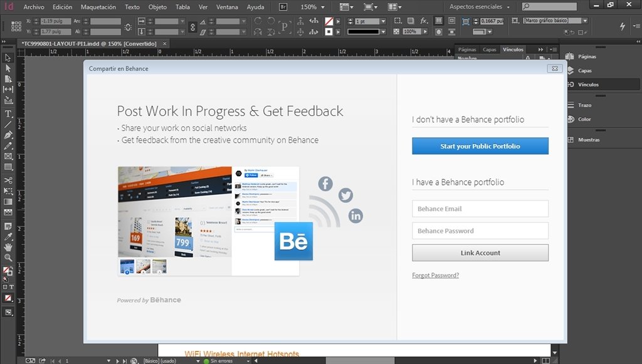Toggle formatting affects container

click(x=5, y=287)
